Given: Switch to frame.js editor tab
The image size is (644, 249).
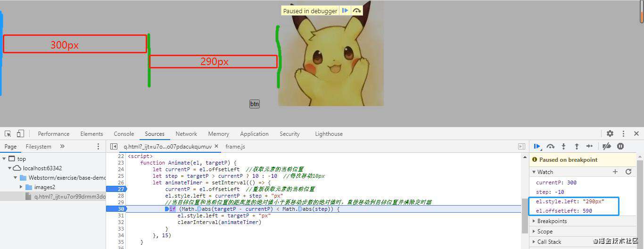Looking at the screenshot, I should tap(235, 147).
